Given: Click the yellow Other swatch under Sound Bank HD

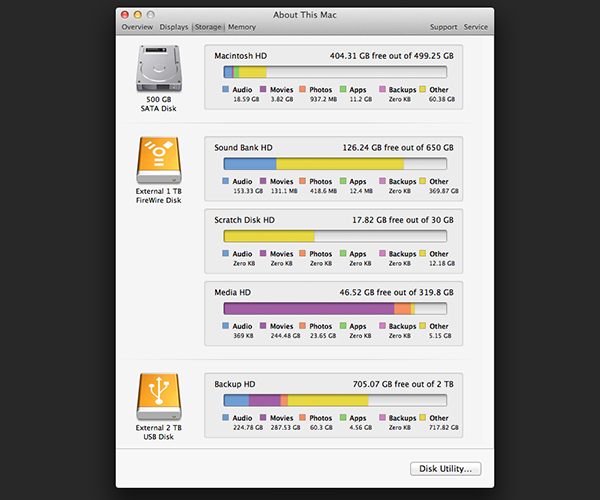Looking at the screenshot, I should (422, 181).
